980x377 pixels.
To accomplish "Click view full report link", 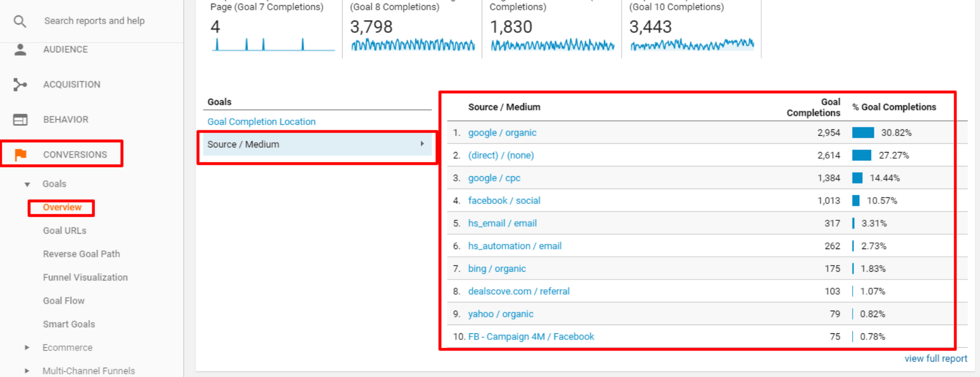I will click(x=935, y=359).
